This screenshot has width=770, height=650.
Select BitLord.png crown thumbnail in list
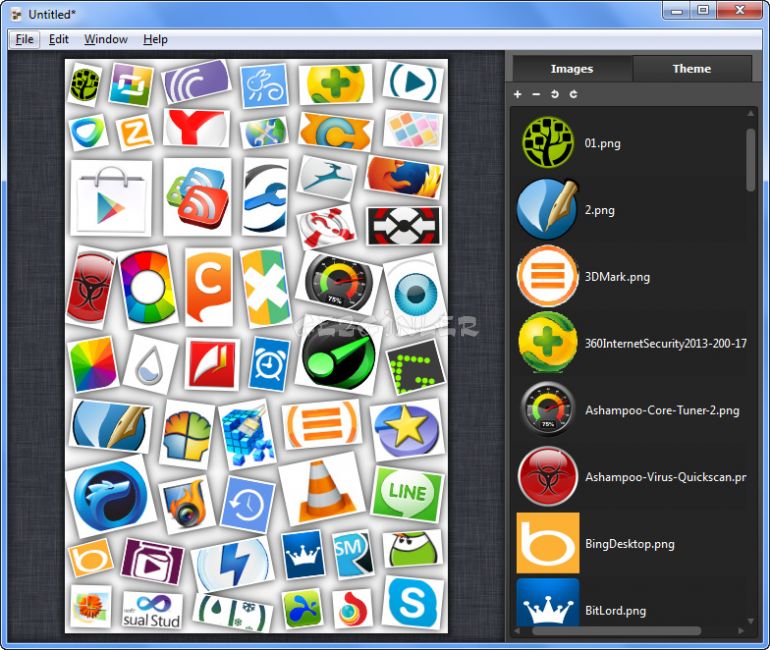(x=548, y=602)
